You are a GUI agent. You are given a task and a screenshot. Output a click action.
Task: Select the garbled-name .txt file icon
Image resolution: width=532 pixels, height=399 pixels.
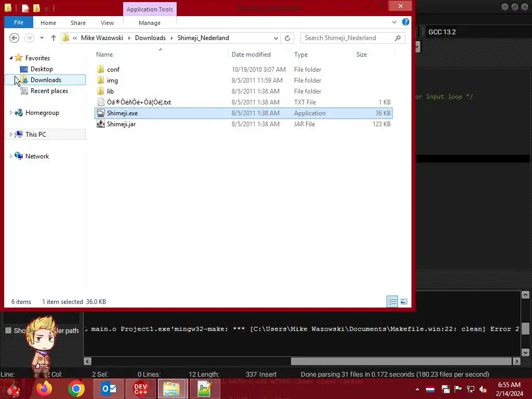point(100,102)
